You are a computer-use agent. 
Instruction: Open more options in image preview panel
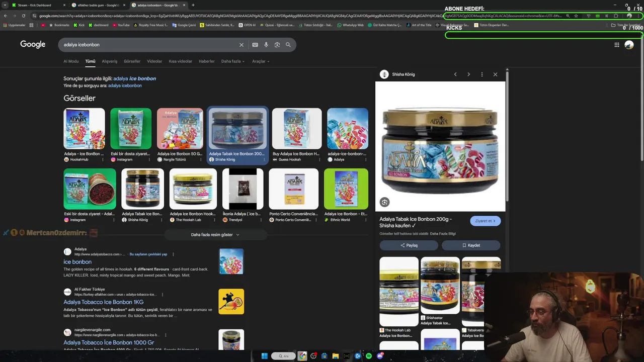[482, 74]
